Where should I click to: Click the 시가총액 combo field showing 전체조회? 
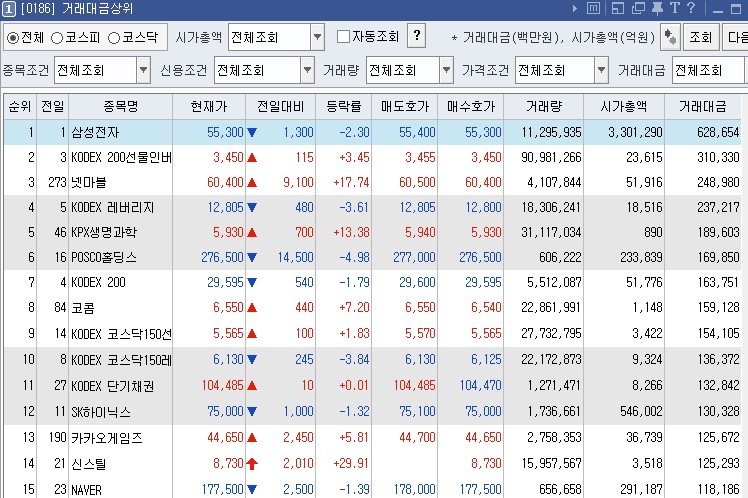pyautogui.click(x=270, y=37)
